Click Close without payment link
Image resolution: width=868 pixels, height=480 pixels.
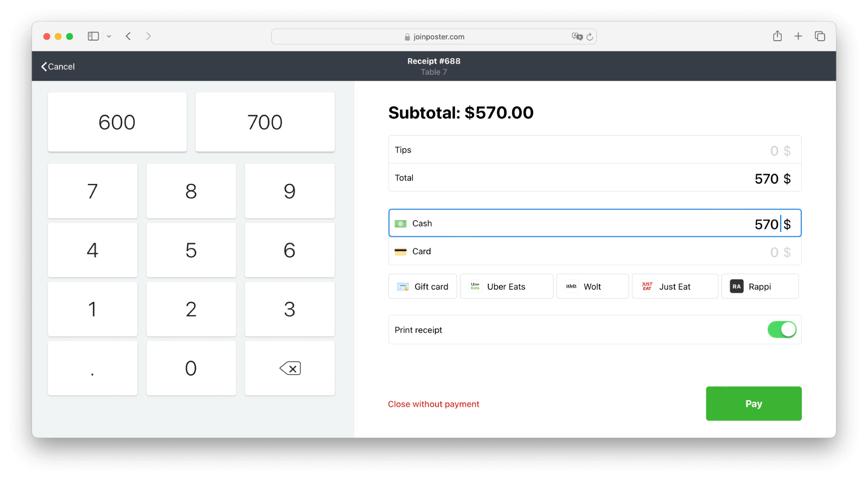pos(433,404)
